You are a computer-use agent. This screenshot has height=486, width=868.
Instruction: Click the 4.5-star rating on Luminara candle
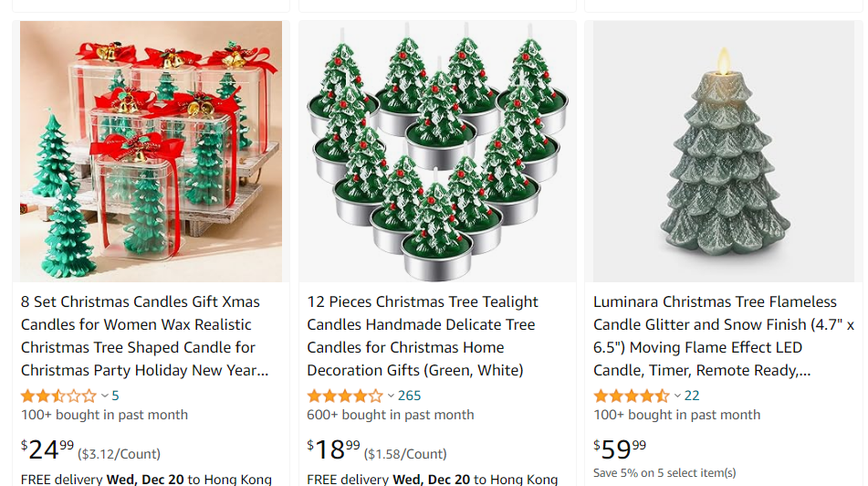click(632, 396)
